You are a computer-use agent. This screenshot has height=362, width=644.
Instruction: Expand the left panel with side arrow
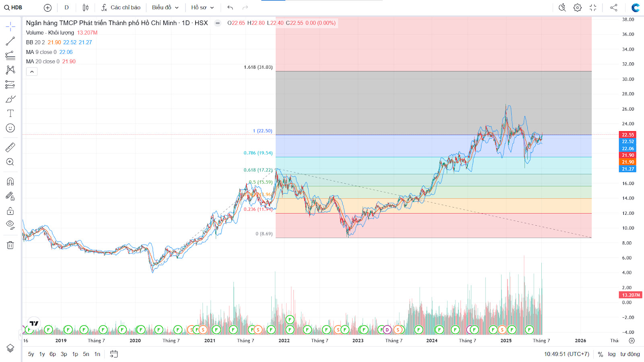20,335
